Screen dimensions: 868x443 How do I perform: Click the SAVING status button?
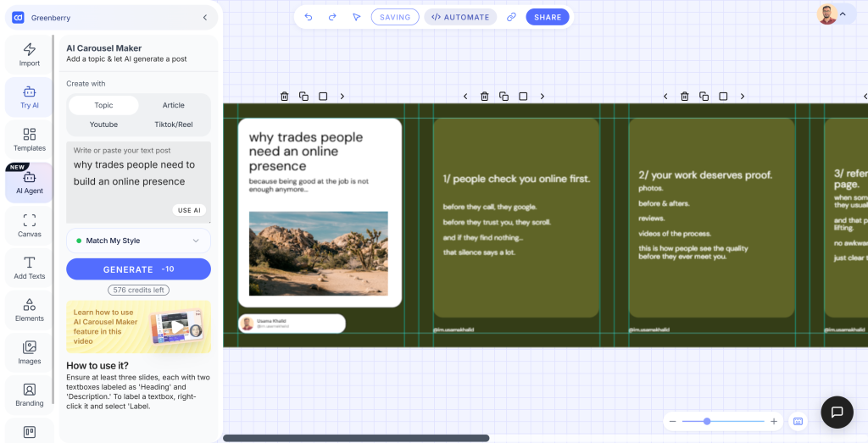(395, 17)
